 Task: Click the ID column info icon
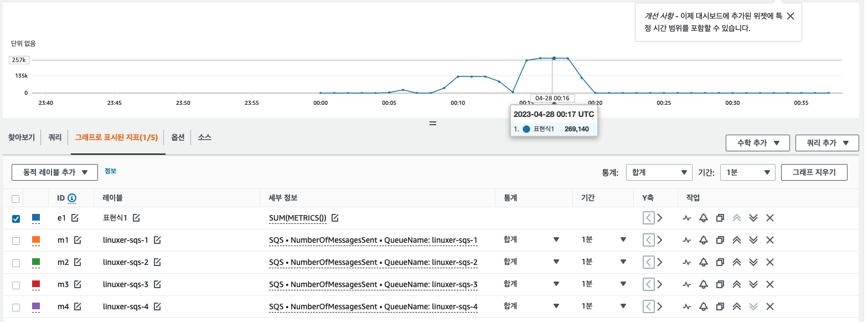72,198
